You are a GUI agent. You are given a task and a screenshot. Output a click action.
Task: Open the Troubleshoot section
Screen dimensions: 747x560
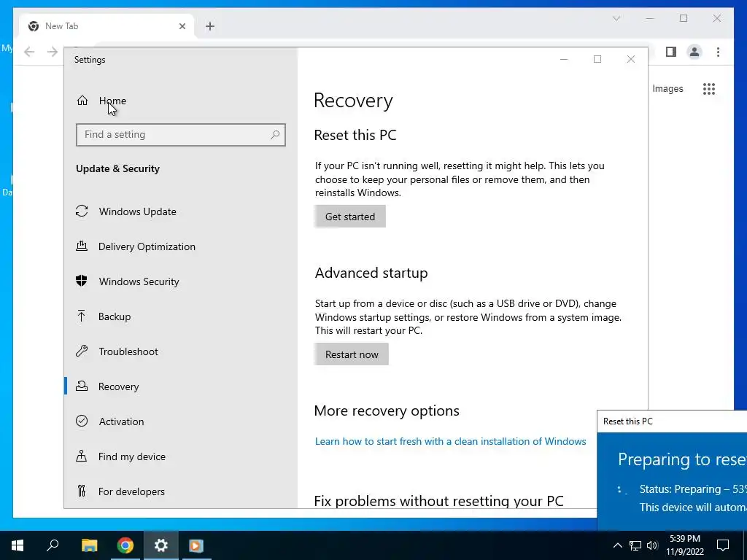click(128, 351)
